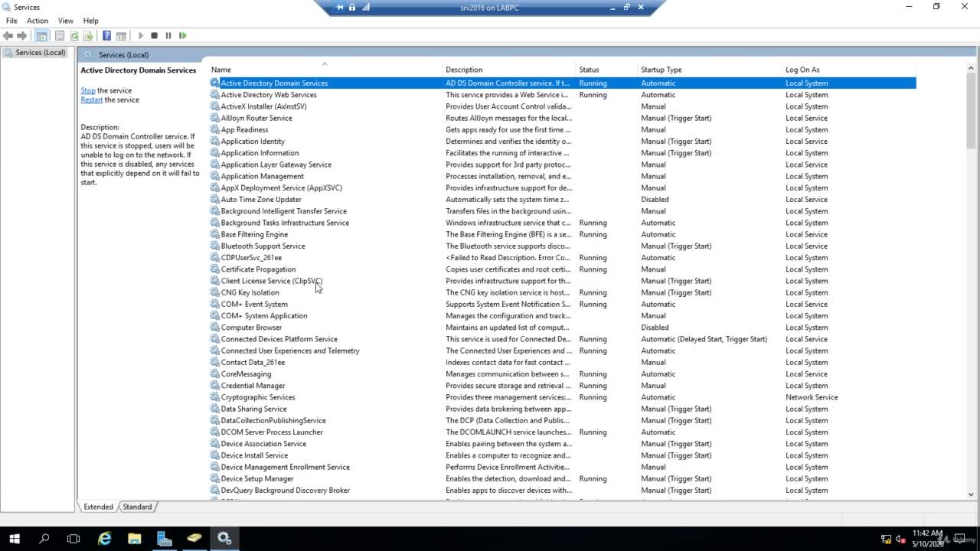
Task: Click the Export List toolbar icon
Action: 88,36
